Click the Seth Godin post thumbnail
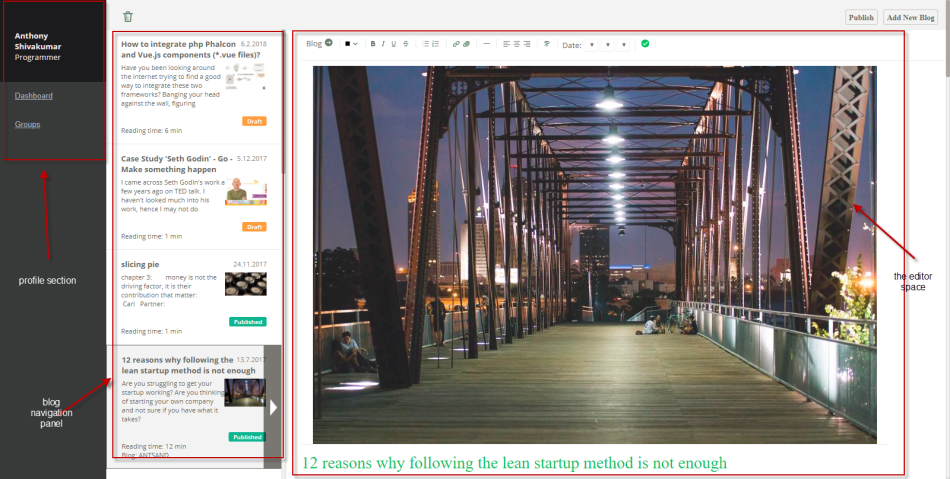 245,192
